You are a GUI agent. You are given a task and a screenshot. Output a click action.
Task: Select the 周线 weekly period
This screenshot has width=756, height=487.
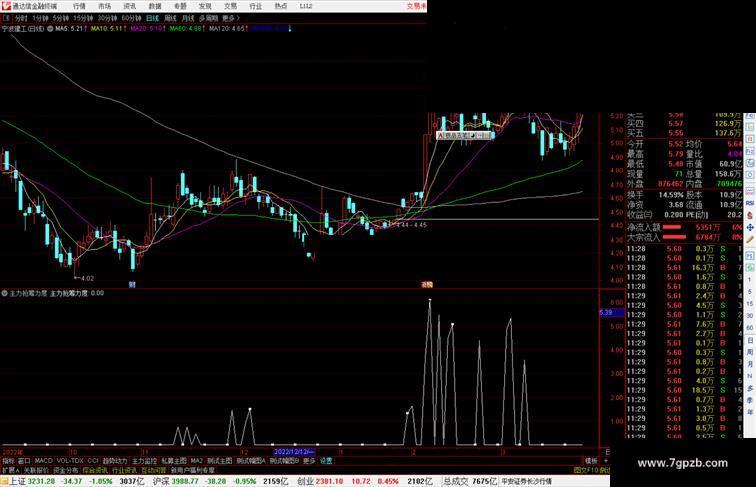(x=170, y=18)
